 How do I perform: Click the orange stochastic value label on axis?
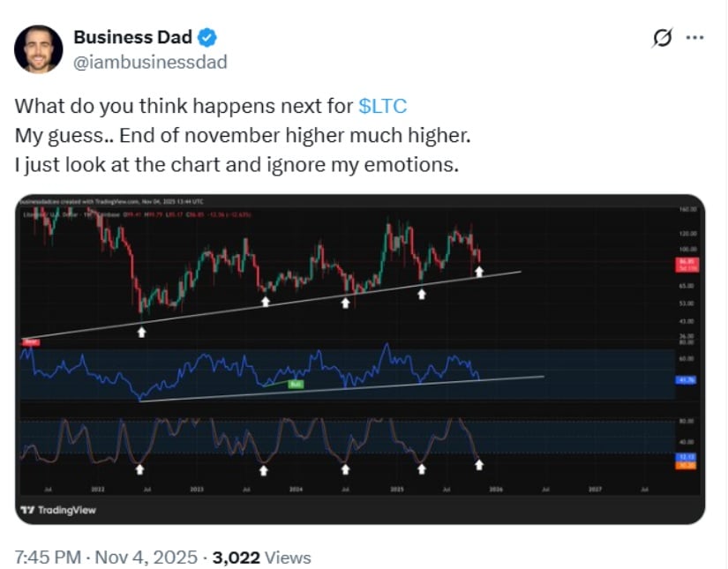[x=687, y=465]
